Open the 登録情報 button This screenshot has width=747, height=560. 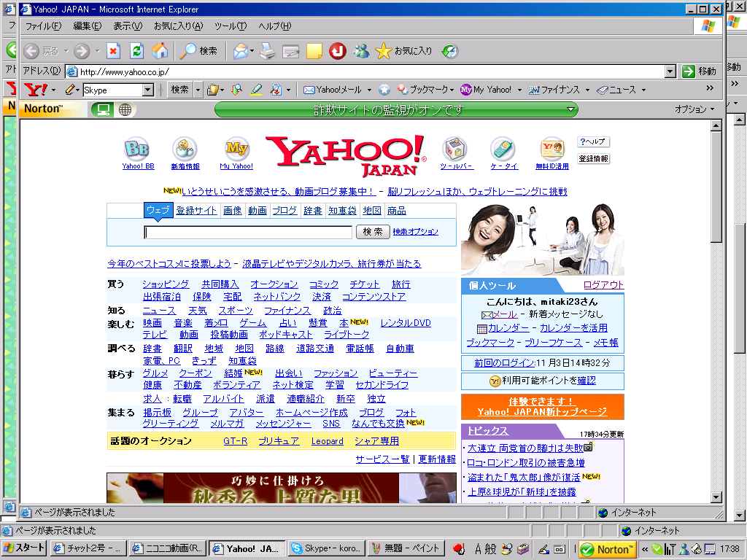[593, 158]
